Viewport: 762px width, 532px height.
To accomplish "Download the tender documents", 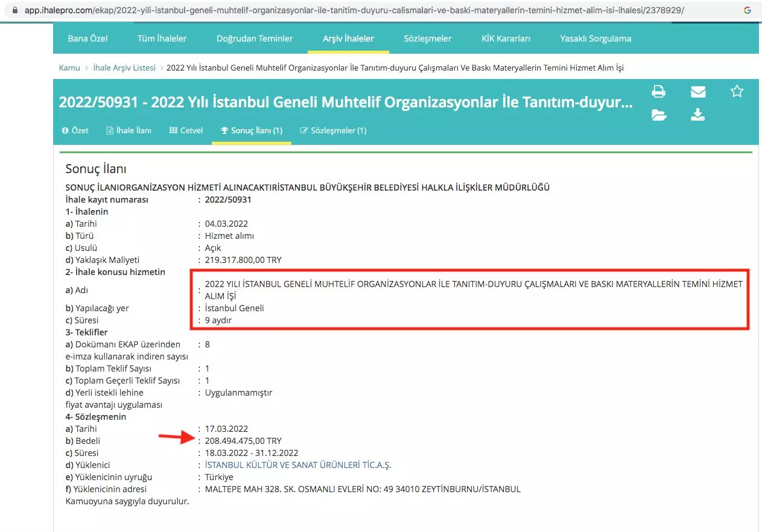I will coord(697,115).
